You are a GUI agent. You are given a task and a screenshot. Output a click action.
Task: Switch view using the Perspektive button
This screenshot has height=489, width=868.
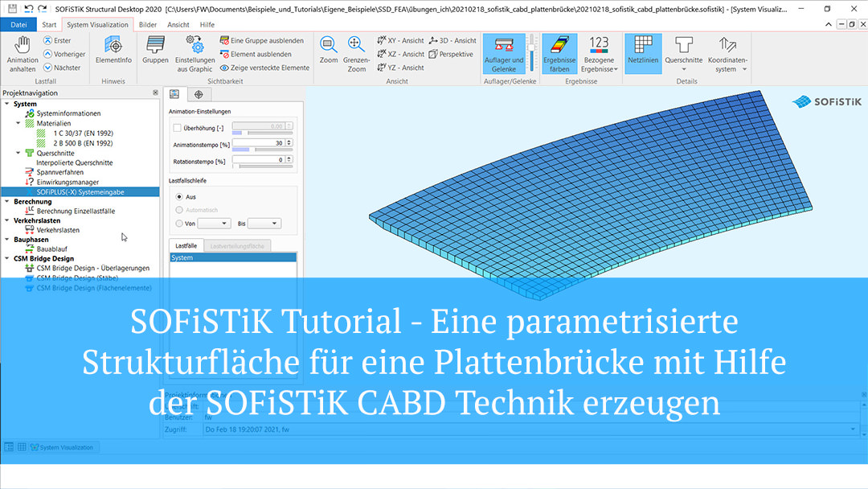pyautogui.click(x=452, y=54)
